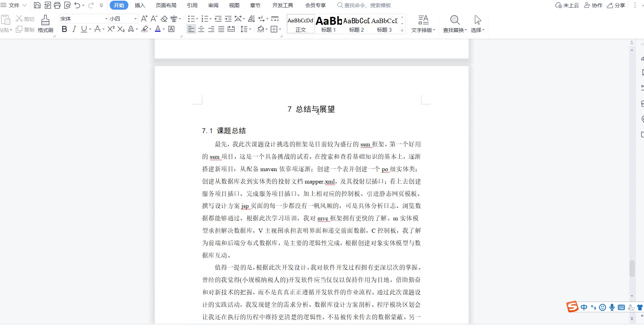Switch to the 插入 Insert tab
This screenshot has height=325, width=644.
click(140, 5)
